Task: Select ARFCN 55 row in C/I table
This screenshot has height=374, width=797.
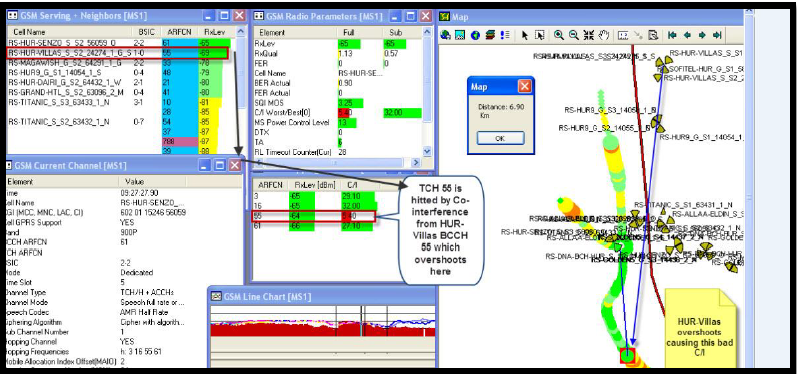Action: pos(315,216)
